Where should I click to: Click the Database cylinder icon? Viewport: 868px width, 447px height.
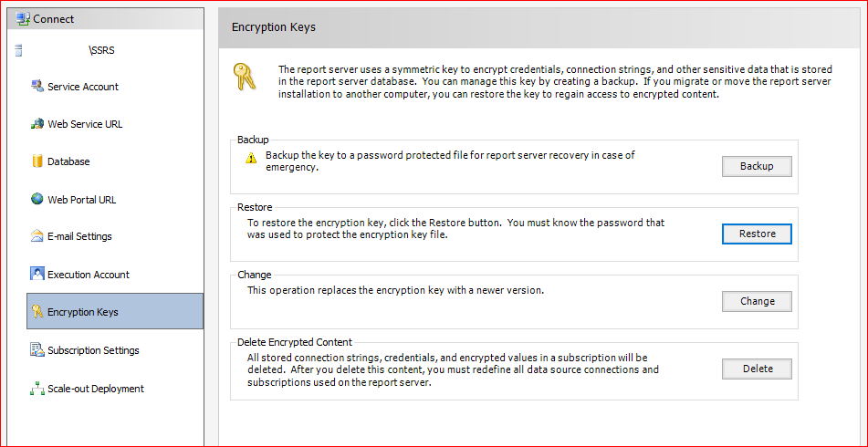pos(37,161)
